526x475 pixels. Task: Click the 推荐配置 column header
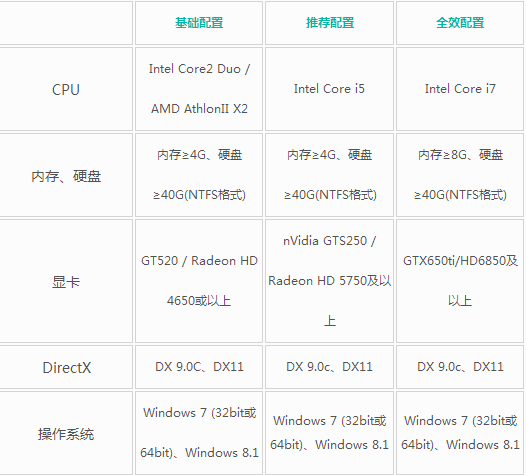click(330, 23)
